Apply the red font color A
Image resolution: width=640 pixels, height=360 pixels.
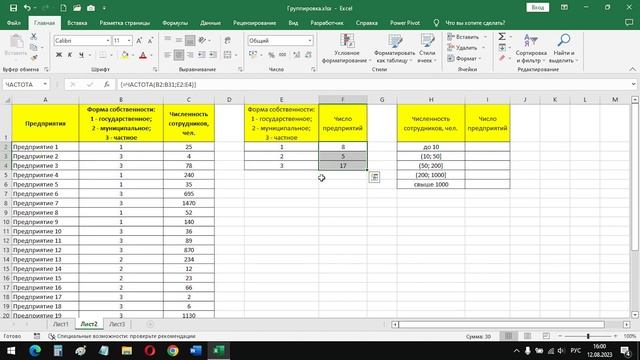tap(143, 55)
